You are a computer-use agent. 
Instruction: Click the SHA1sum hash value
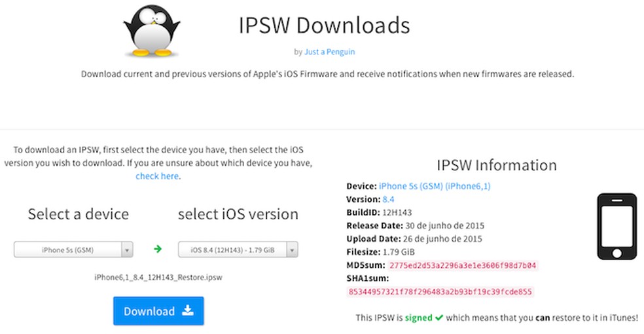tap(440, 292)
